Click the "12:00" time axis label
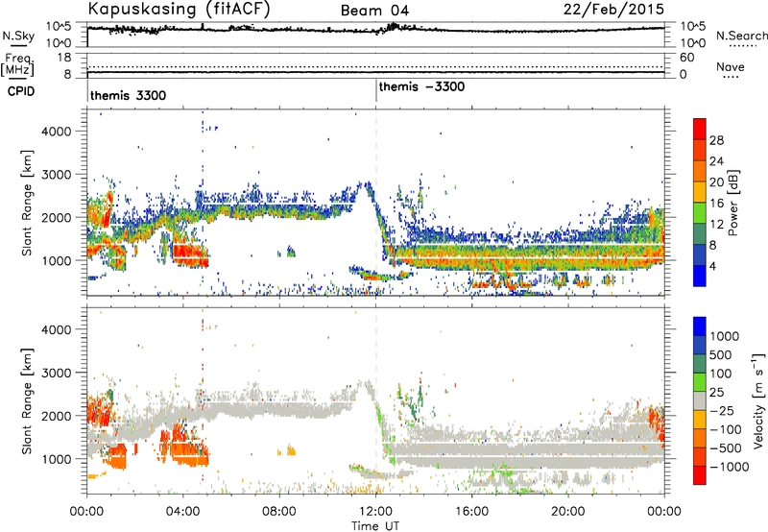 [375, 512]
